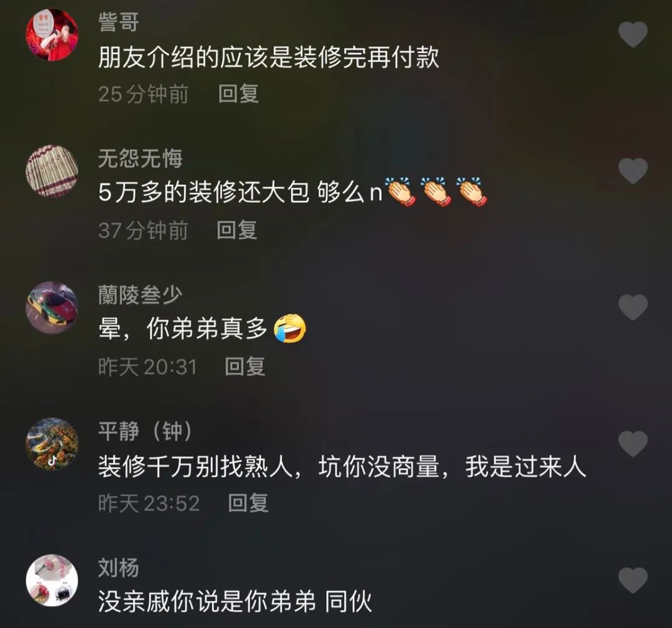Like the comment by 訾哥
This screenshot has width=672, height=628.
[633, 34]
